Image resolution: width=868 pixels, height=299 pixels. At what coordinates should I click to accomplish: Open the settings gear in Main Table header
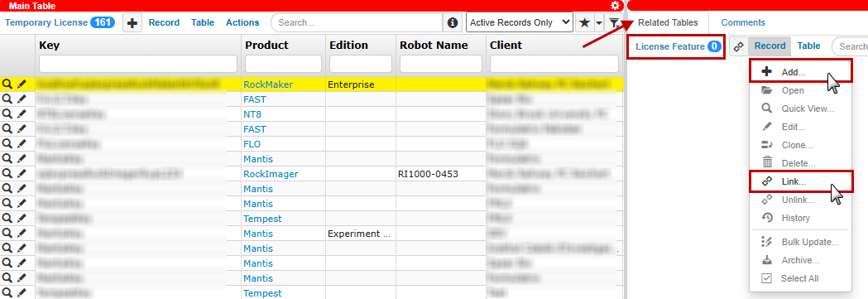(x=615, y=6)
